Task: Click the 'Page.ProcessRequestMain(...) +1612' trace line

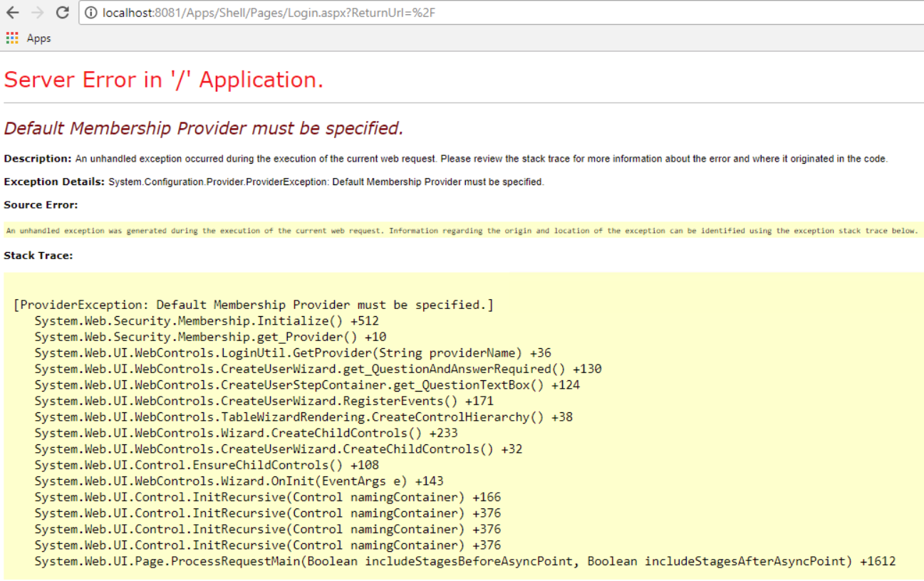Action: [x=465, y=561]
